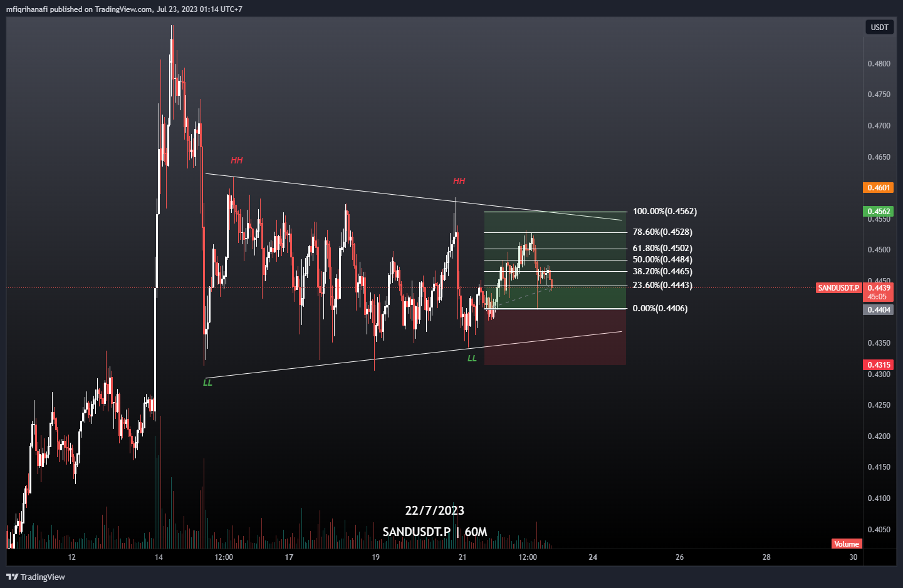Click the 50.00%(0.4484) Fibonacci level label
Viewport: 903px width, 588px height.
[x=662, y=260]
